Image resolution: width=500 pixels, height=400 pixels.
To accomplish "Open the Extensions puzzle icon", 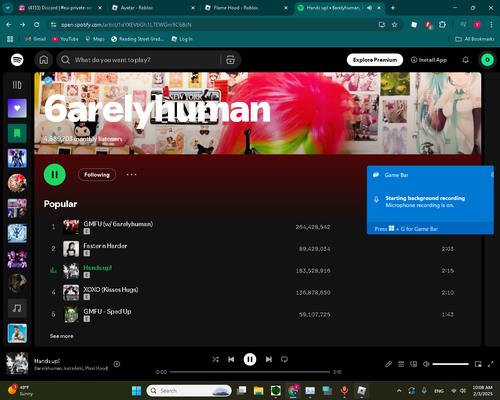I will click(x=442, y=25).
